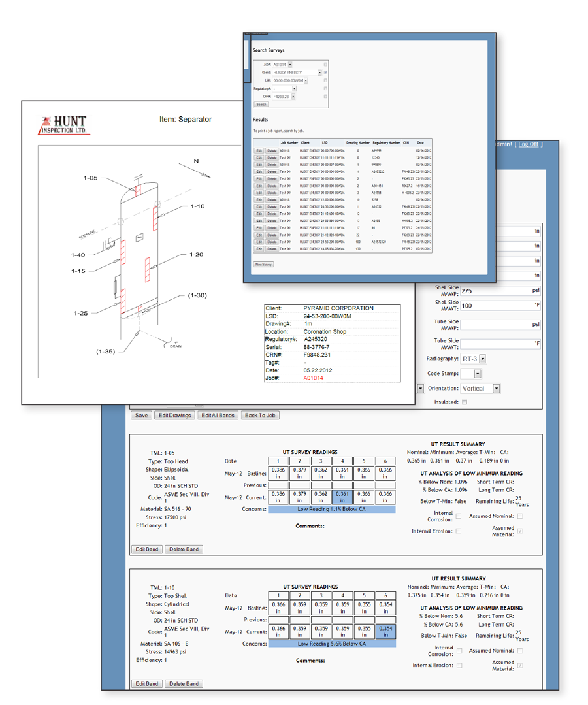This screenshot has width=588, height=705.
Task: Enable the LSD filter checkbox in Search Surveys
Action: (325, 80)
